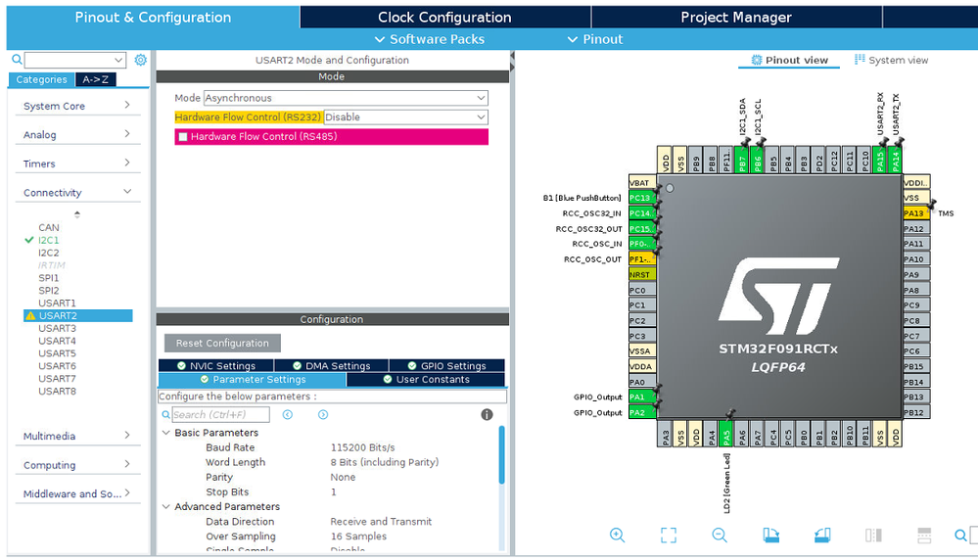The width and height of the screenshot is (978, 560).
Task: Click the zoom in magnifier icon
Action: 617,536
